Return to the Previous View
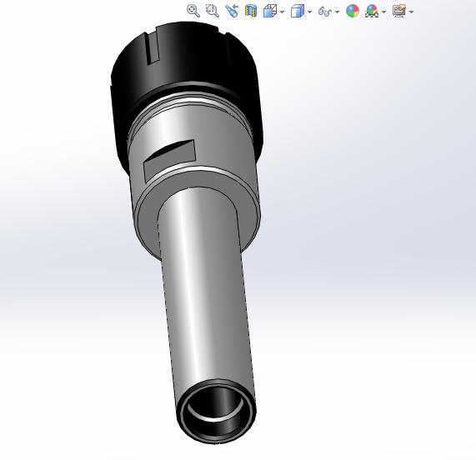The width and height of the screenshot is (476, 460). (232, 11)
